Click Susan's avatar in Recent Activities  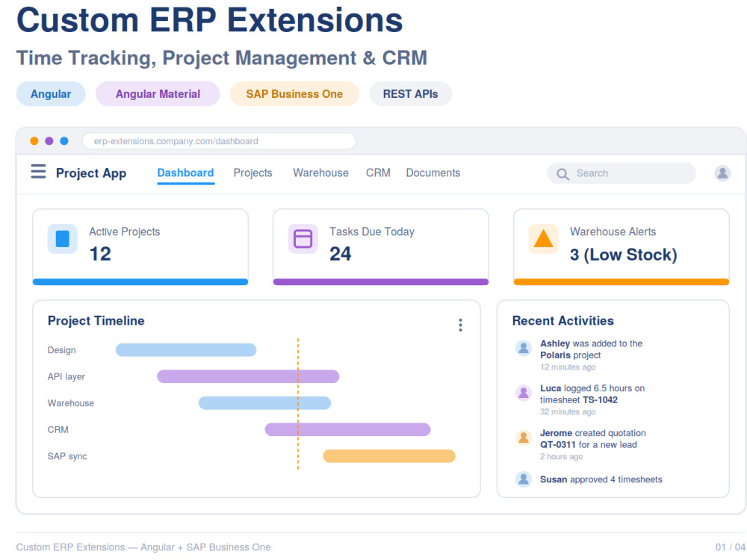(524, 479)
